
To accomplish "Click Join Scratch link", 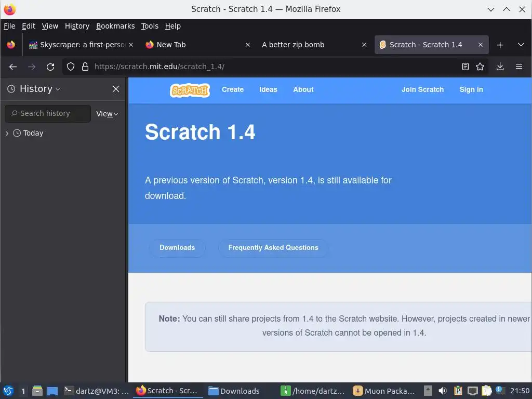I will pyautogui.click(x=422, y=89).
